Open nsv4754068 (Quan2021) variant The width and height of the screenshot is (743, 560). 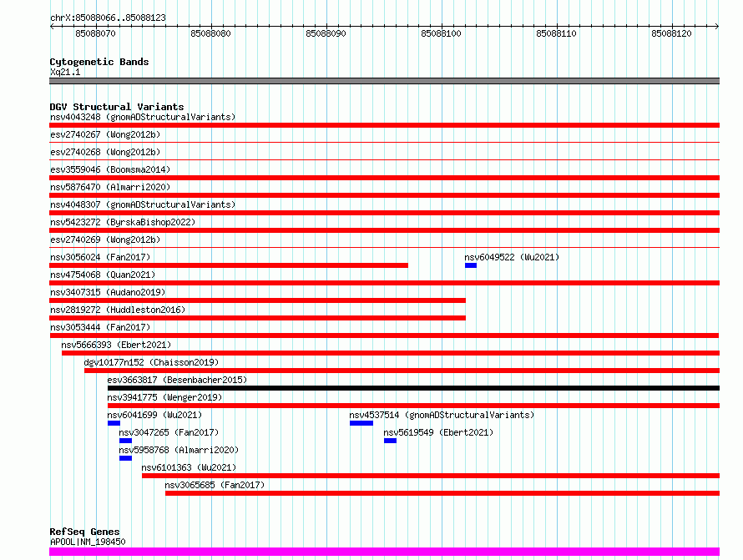tap(103, 275)
